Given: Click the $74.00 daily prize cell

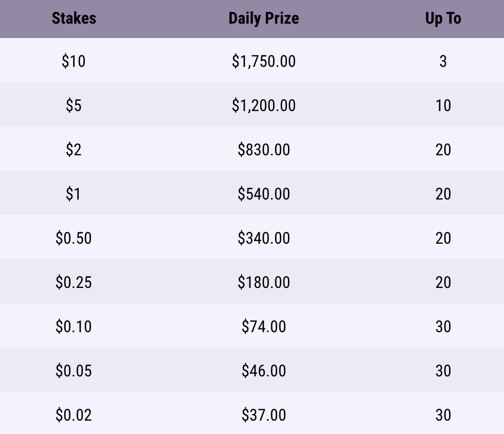Looking at the screenshot, I should pos(263,327).
